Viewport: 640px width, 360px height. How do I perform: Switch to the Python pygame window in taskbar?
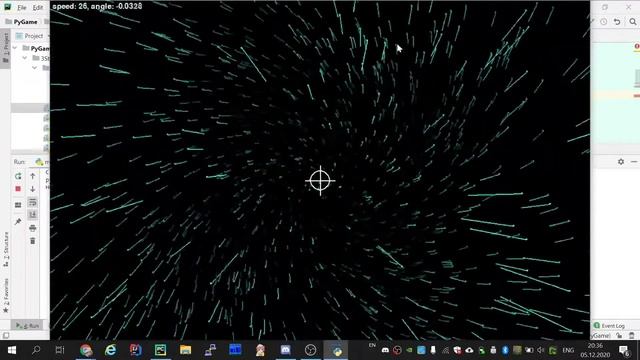pos(336,350)
